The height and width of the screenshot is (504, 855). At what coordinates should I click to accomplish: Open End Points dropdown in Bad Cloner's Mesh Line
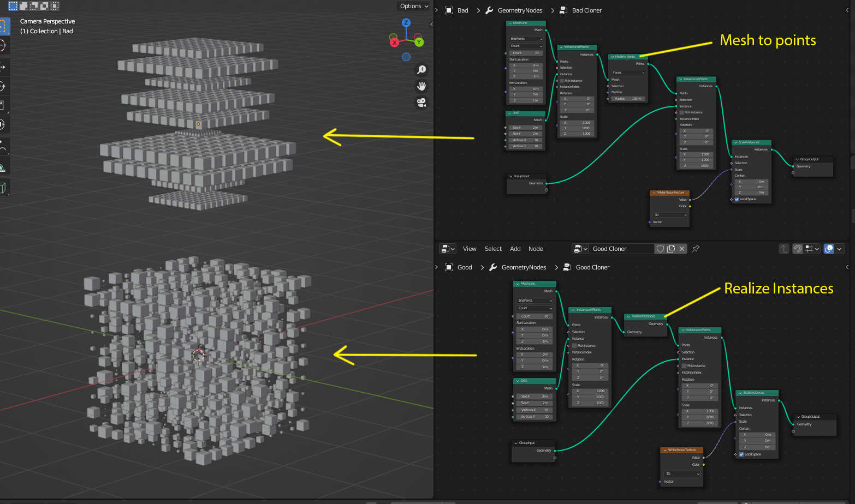[x=526, y=39]
